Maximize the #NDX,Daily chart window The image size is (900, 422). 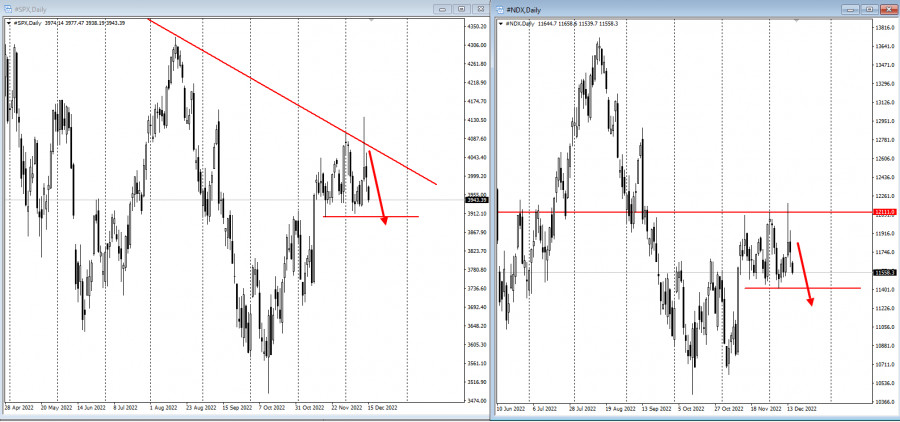[869, 10]
